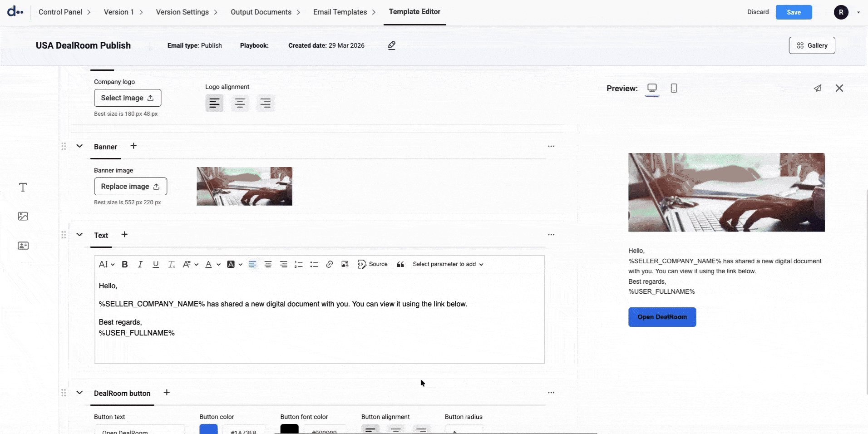
Task: Open Text section more options menu
Action: (x=551, y=235)
